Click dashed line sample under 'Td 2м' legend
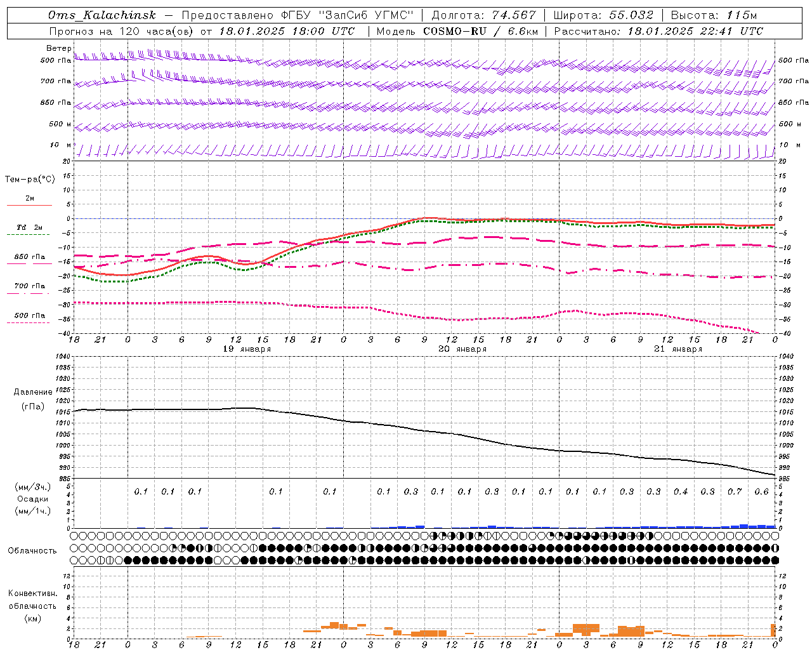The height and width of the screenshot is (650, 812). [29, 235]
